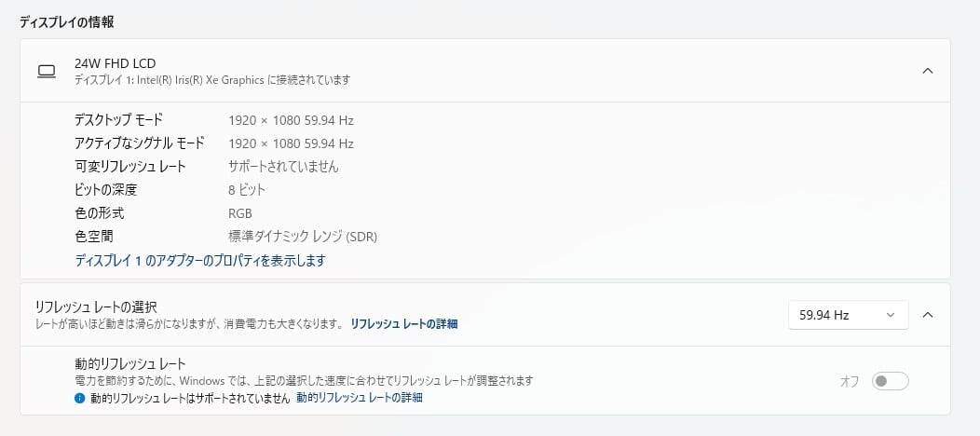Screen dimensions: 980x436
Task: Click the monitor icon beside 24W FHD LCD
Action: pos(46,71)
